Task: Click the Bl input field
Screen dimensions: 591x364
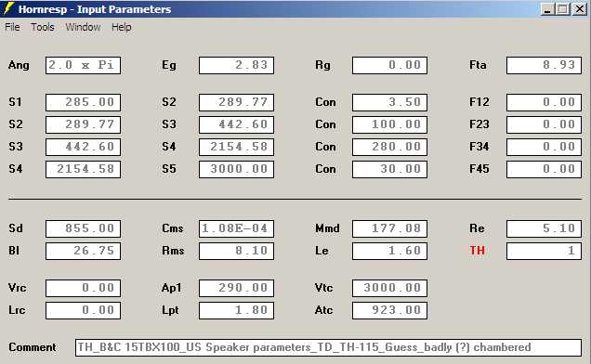Action: tap(84, 251)
